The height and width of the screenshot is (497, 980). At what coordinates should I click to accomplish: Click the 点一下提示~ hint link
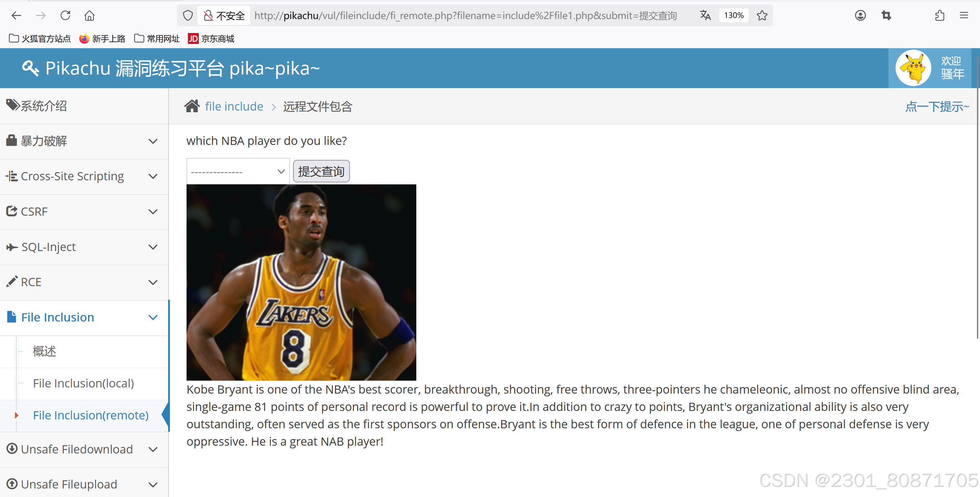937,106
